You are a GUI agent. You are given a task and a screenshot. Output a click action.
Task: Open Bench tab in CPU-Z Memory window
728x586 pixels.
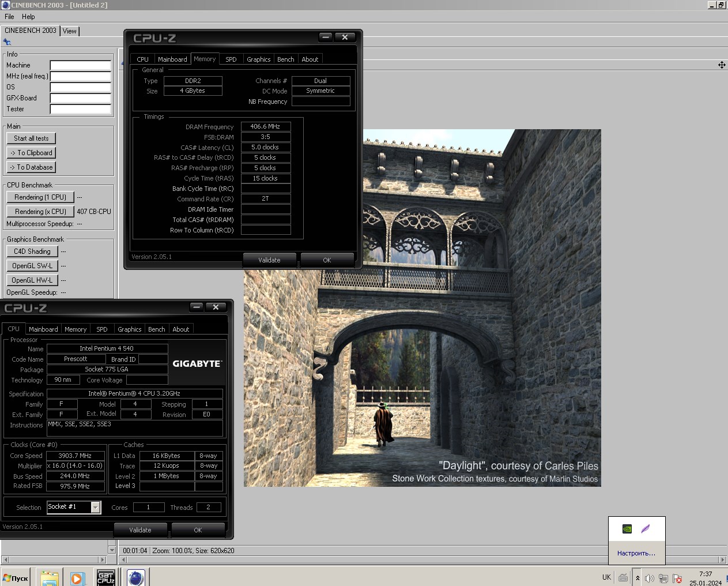pyautogui.click(x=286, y=59)
